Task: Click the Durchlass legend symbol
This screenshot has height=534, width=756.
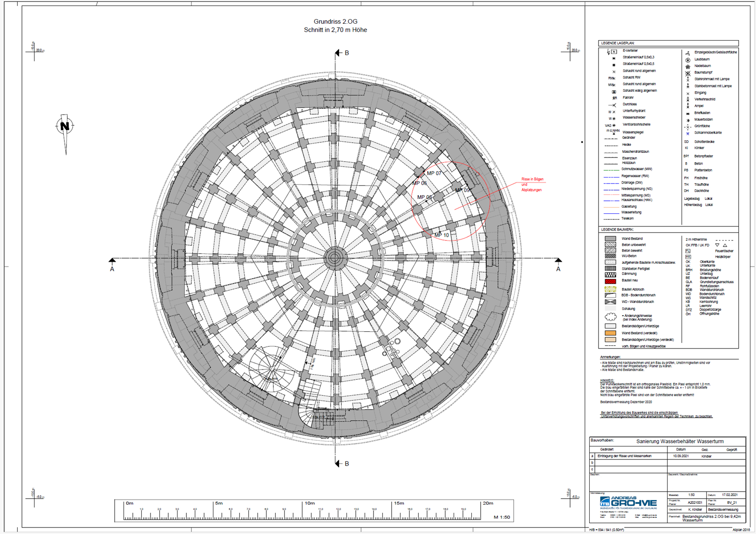Action: coord(612,105)
